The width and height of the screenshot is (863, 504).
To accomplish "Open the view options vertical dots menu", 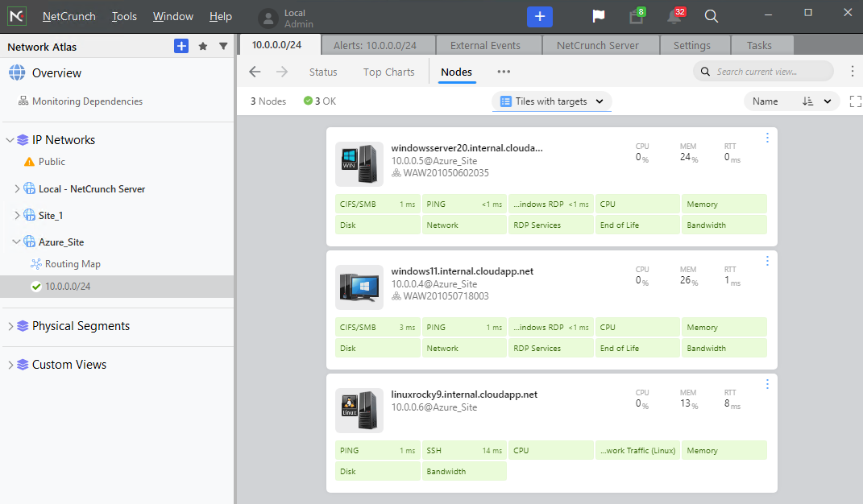I will (x=852, y=72).
